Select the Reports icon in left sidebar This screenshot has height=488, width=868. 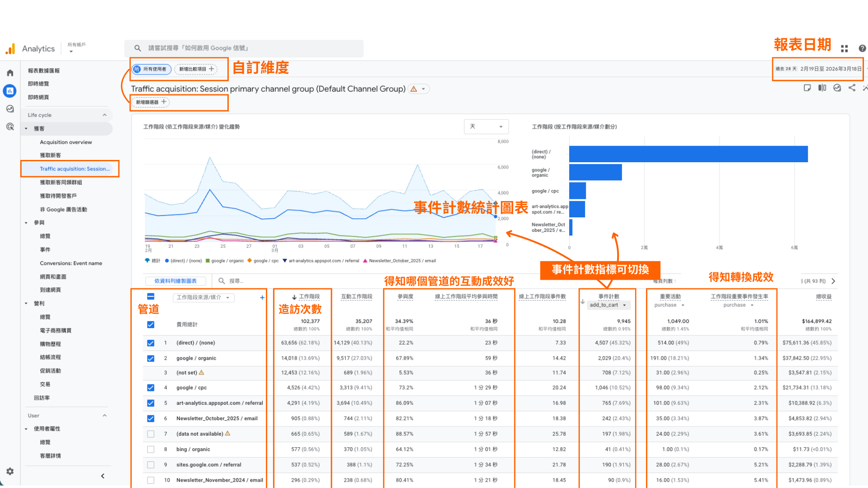10,91
